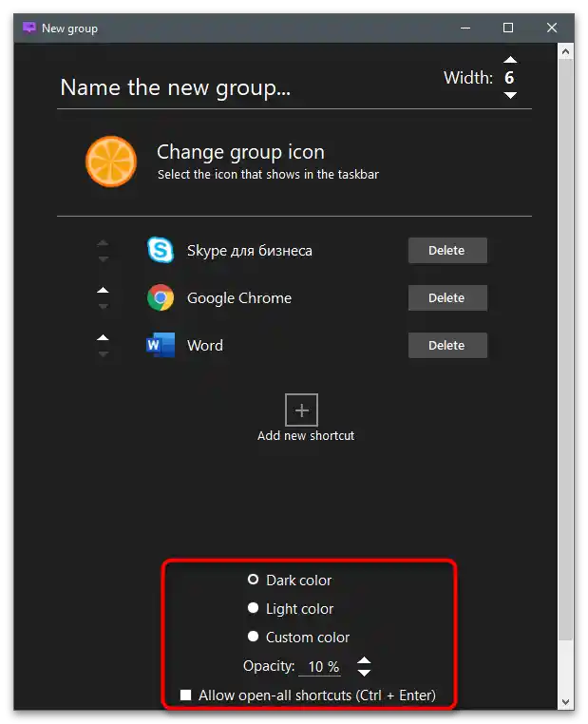The height and width of the screenshot is (724, 588).
Task: Click the Width value 6
Action: tap(509, 78)
